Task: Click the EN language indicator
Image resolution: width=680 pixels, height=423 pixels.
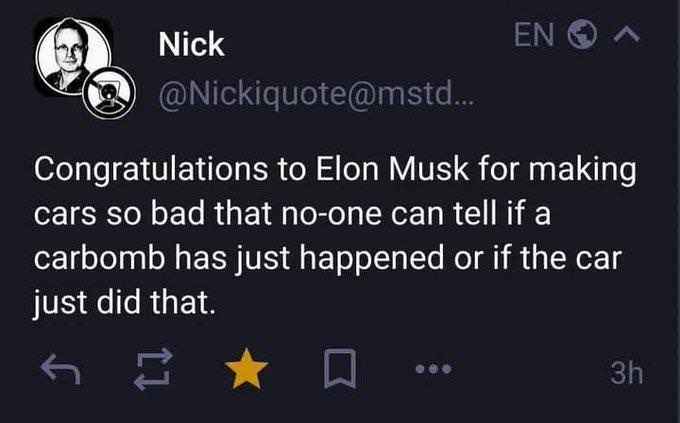Action: coord(534,36)
